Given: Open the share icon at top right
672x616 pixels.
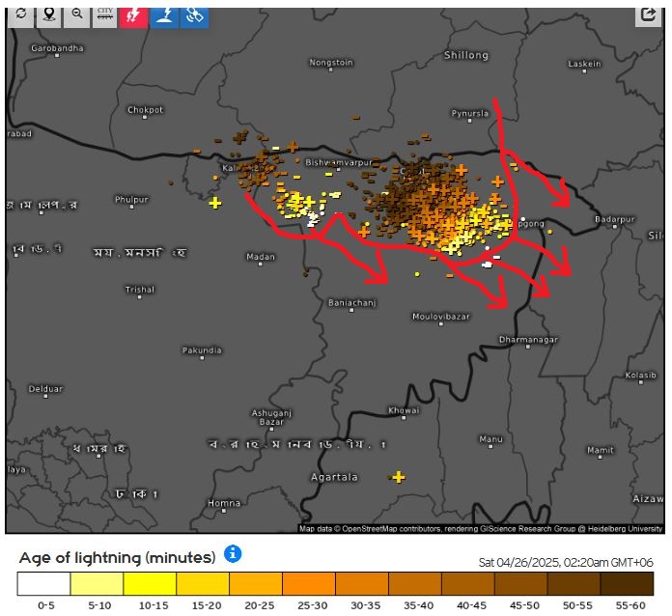Looking at the screenshot, I should click(647, 15).
